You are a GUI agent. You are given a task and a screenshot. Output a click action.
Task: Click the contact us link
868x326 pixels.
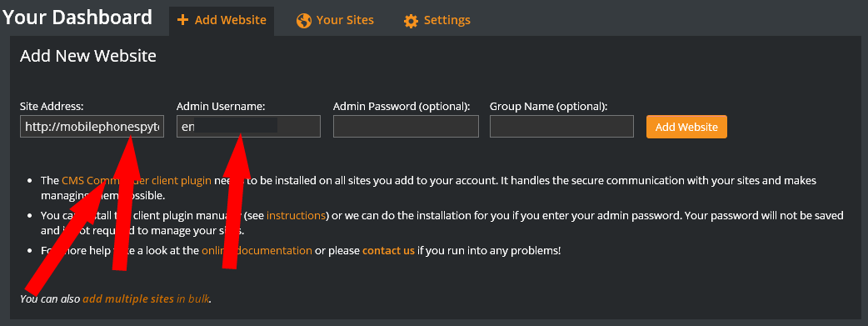(x=389, y=251)
